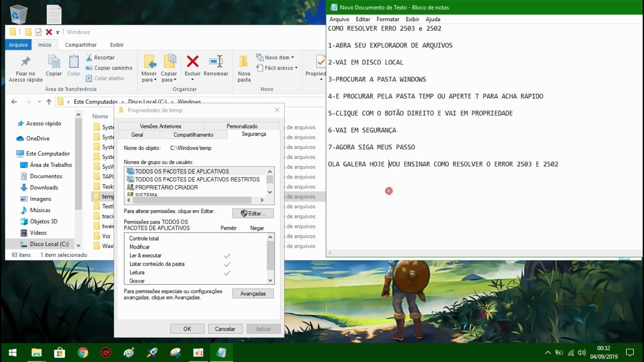Viewport: 644px width, 362px height.
Task: Click Fixar no Acesso rápido pin icon
Action: pyautogui.click(x=25, y=62)
